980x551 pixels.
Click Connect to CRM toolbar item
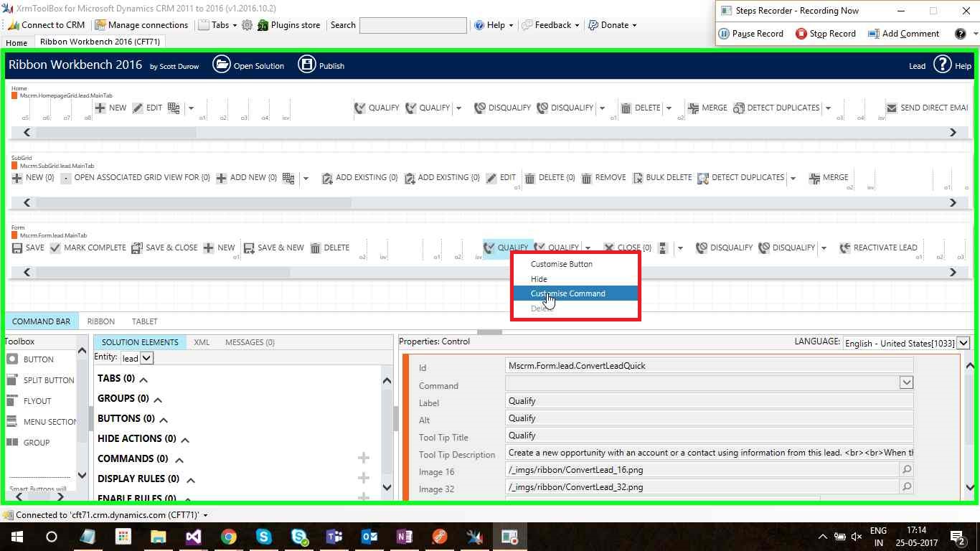pyautogui.click(x=46, y=25)
